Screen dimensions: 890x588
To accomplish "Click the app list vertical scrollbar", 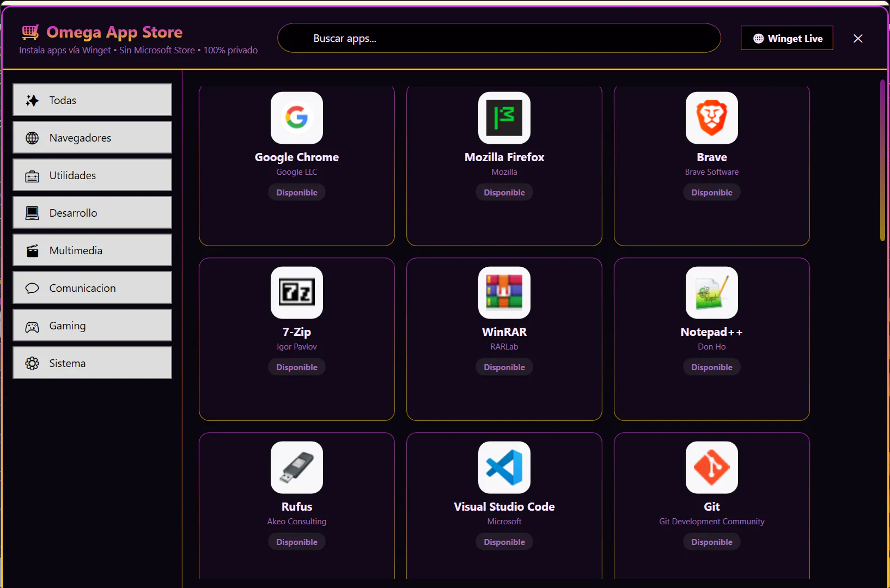I will tap(882, 161).
